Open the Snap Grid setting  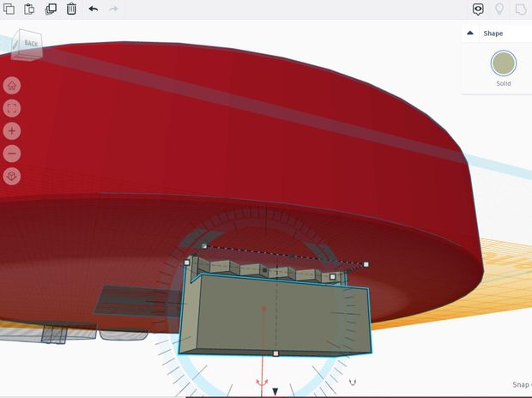[x=523, y=384]
